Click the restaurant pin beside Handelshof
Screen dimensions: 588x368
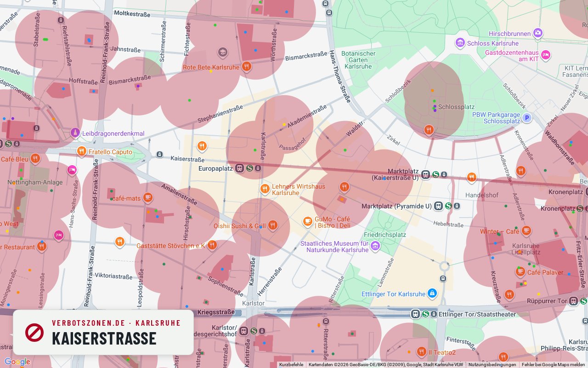471,177
